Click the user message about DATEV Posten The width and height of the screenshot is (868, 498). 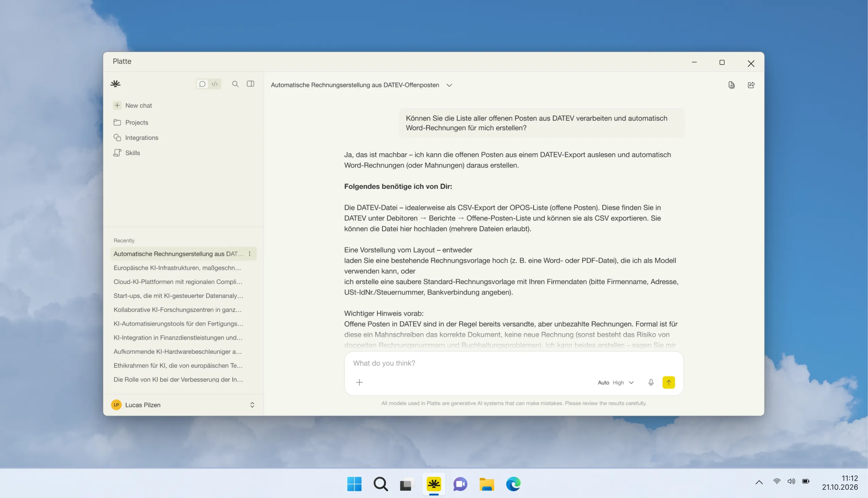542,123
